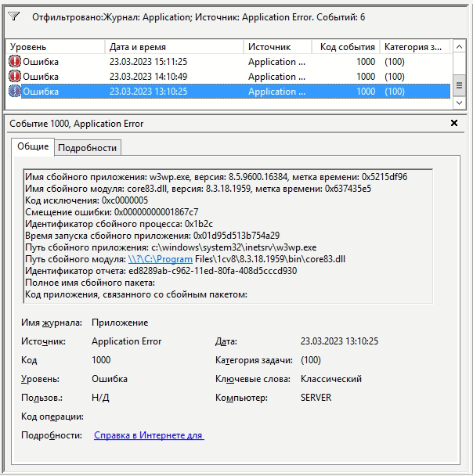Sort by Источник column header
473x476 pixels.
[277, 47]
